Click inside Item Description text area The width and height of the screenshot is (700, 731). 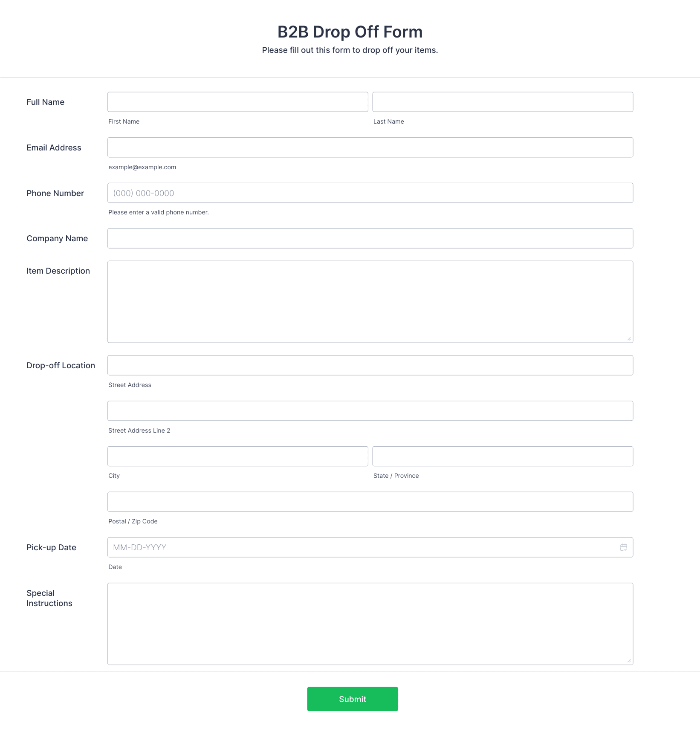pos(370,302)
